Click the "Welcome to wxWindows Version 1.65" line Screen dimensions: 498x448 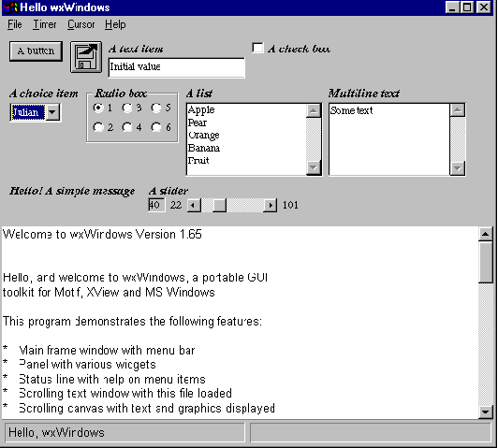click(102, 234)
